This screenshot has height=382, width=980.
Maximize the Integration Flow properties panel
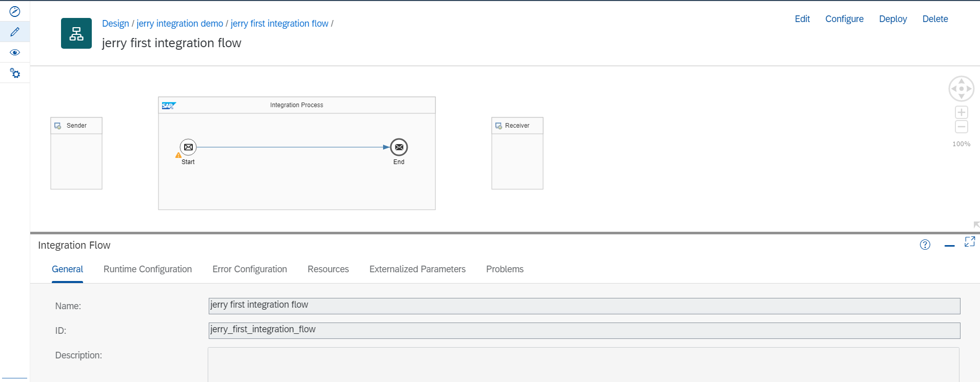pyautogui.click(x=970, y=242)
